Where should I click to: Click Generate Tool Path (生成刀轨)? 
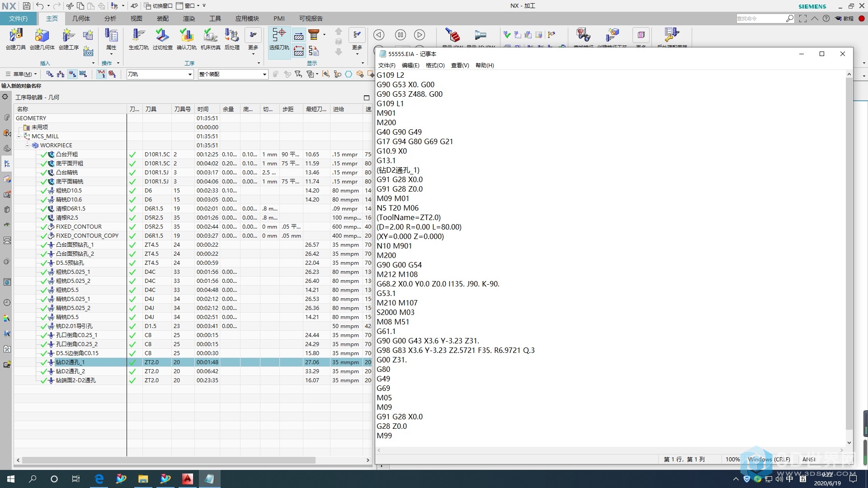[x=138, y=39]
